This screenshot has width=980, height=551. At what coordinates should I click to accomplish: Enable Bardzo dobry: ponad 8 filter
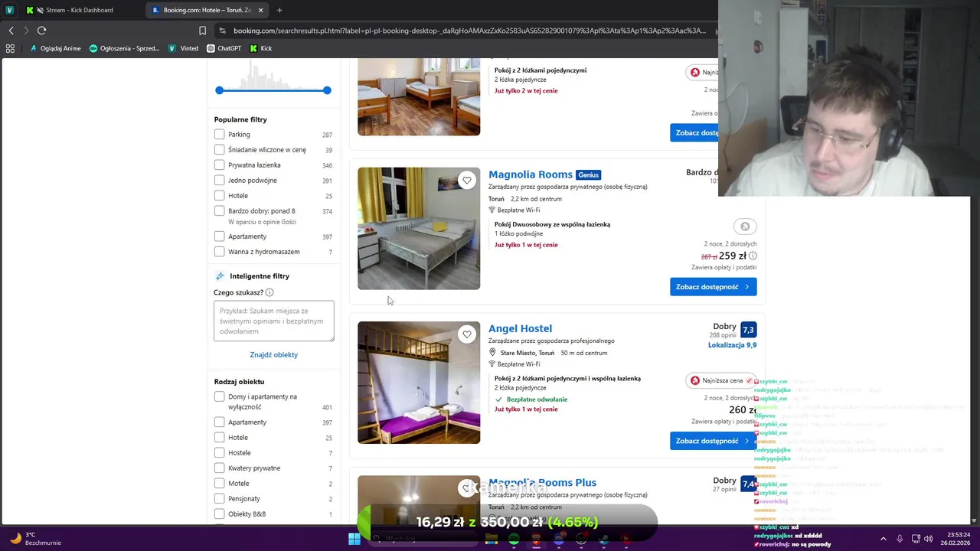[x=220, y=211]
